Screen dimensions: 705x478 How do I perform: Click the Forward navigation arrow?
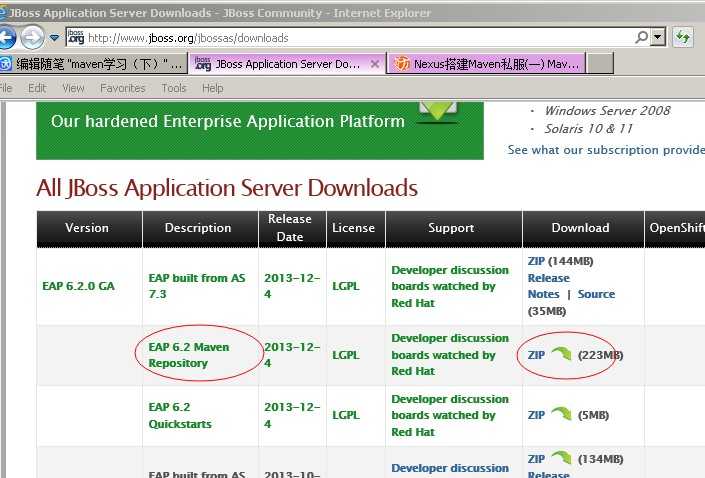(x=32, y=38)
